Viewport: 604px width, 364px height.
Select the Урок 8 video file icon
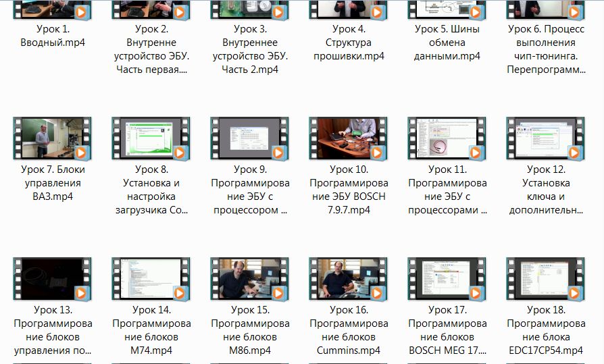[x=151, y=138]
